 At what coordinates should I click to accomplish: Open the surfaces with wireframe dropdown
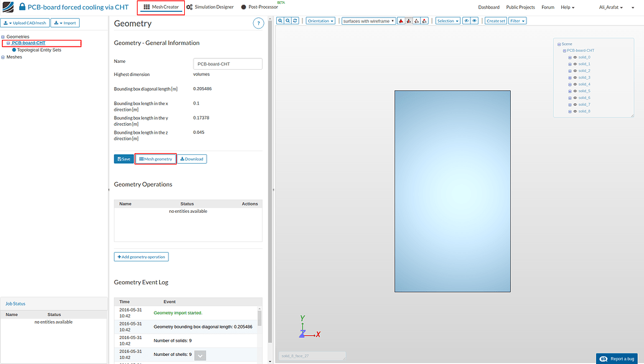tap(368, 20)
